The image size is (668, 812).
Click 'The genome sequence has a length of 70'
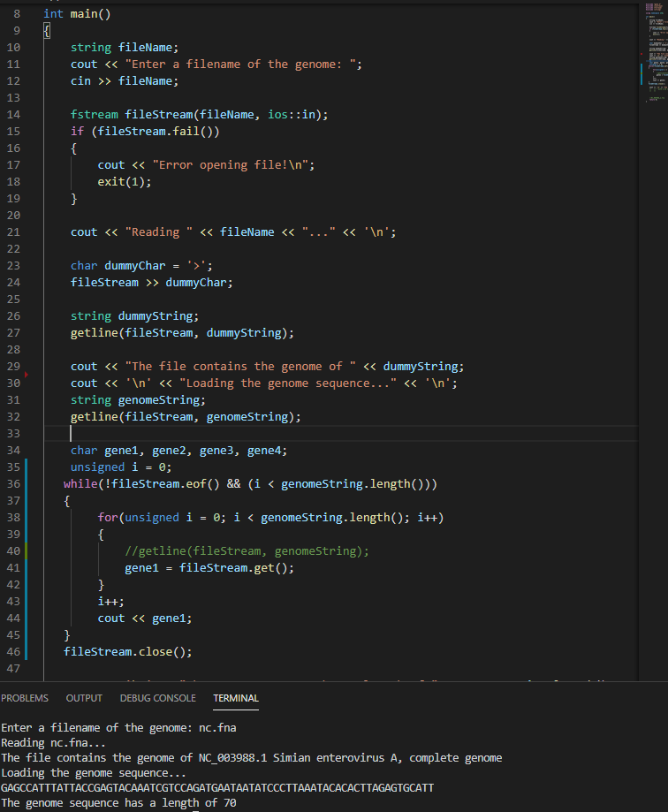[x=118, y=802]
